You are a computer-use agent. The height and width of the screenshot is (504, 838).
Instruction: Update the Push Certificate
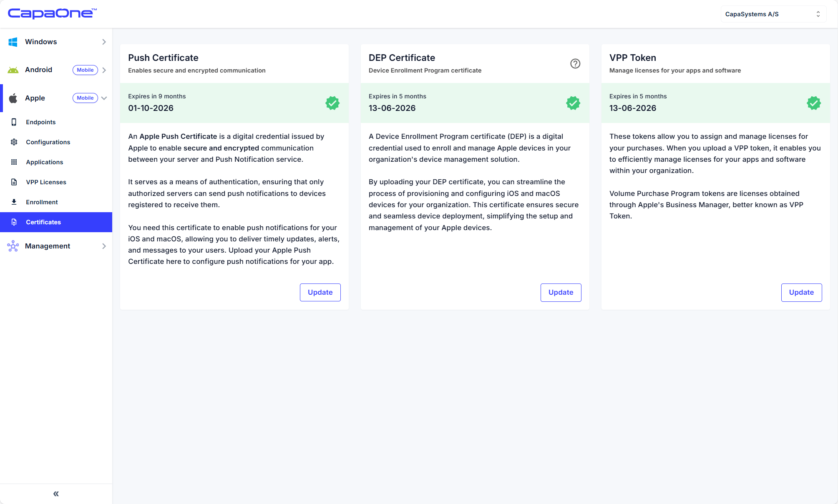coord(320,293)
